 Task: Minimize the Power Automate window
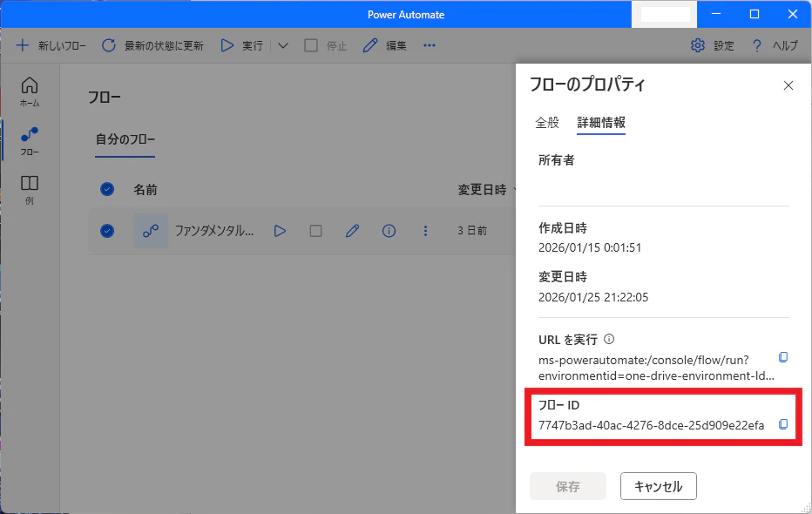716,14
